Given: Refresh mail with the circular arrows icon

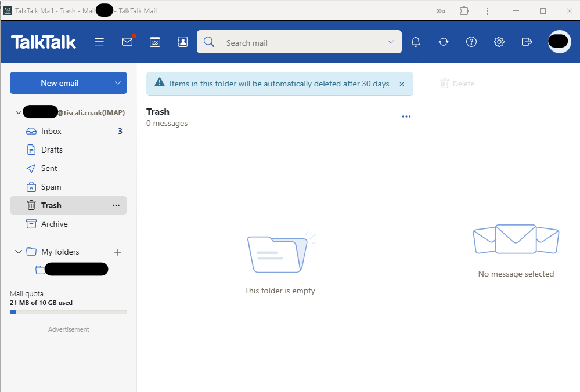Looking at the screenshot, I should coord(444,42).
